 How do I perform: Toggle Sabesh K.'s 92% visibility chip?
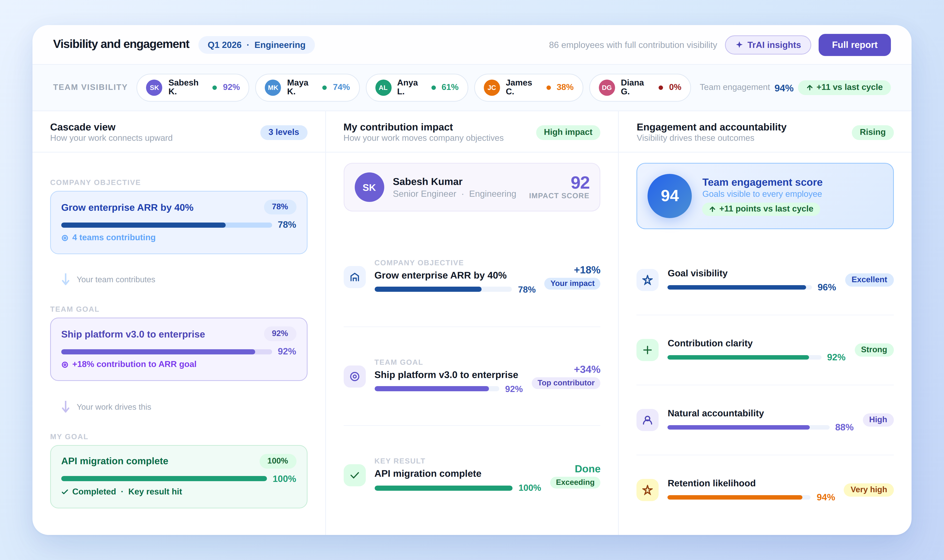pos(193,87)
